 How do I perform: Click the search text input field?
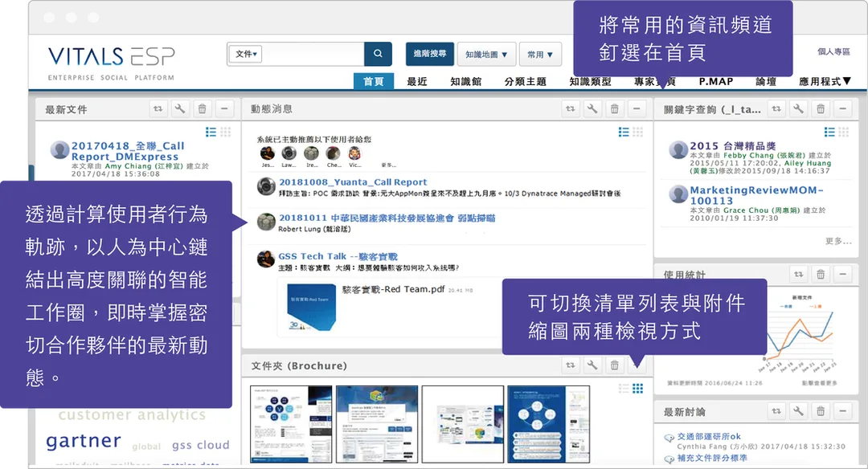click(313, 54)
